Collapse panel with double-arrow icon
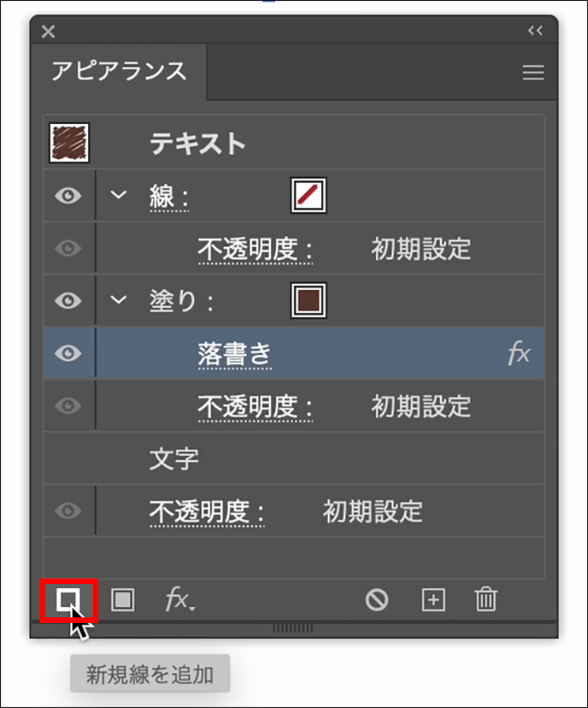Image resolution: width=588 pixels, height=708 pixels. tap(535, 31)
